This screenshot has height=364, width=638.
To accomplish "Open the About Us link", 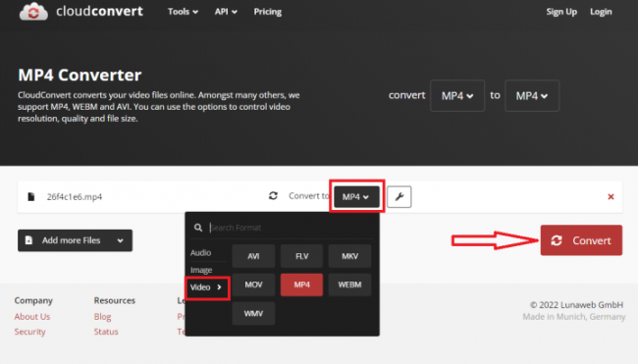I will click(x=32, y=317).
